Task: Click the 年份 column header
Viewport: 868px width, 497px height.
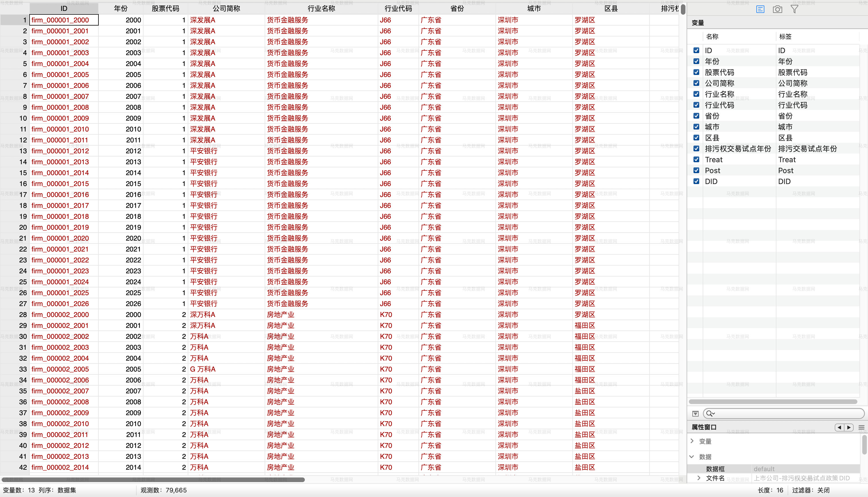Action: (121, 8)
